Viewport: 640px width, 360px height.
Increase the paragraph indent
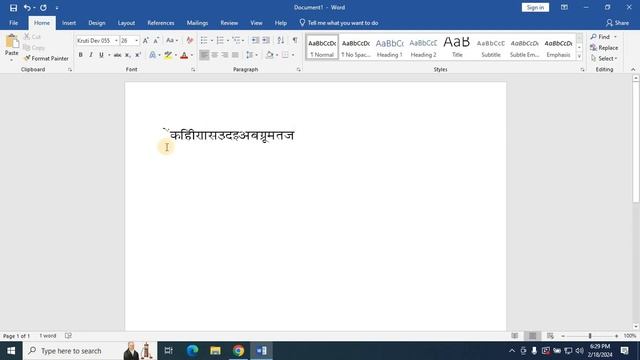pyautogui.click(x=266, y=40)
